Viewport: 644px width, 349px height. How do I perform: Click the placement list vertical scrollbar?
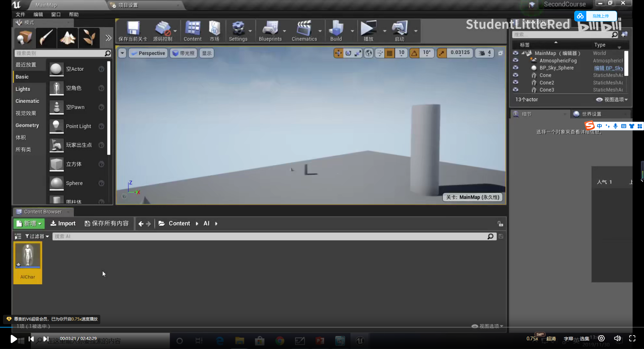[109, 108]
